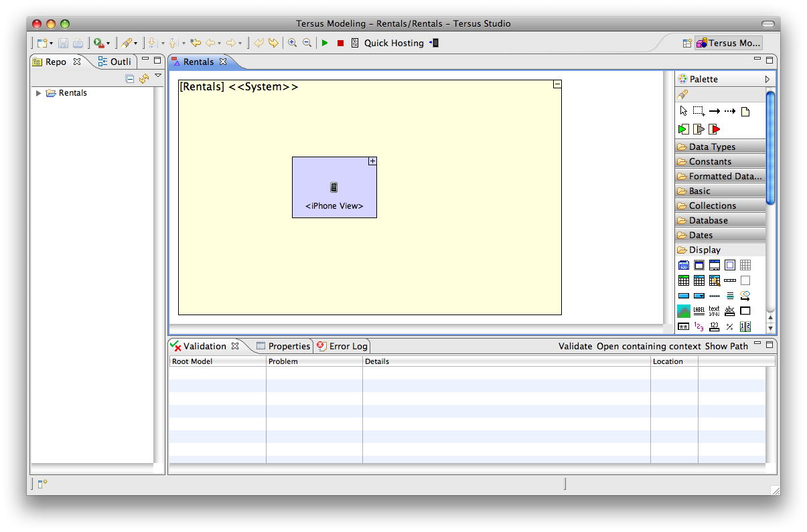The image size is (807, 532).
Task: Click the Zoom In magnifier icon
Action: pos(292,43)
